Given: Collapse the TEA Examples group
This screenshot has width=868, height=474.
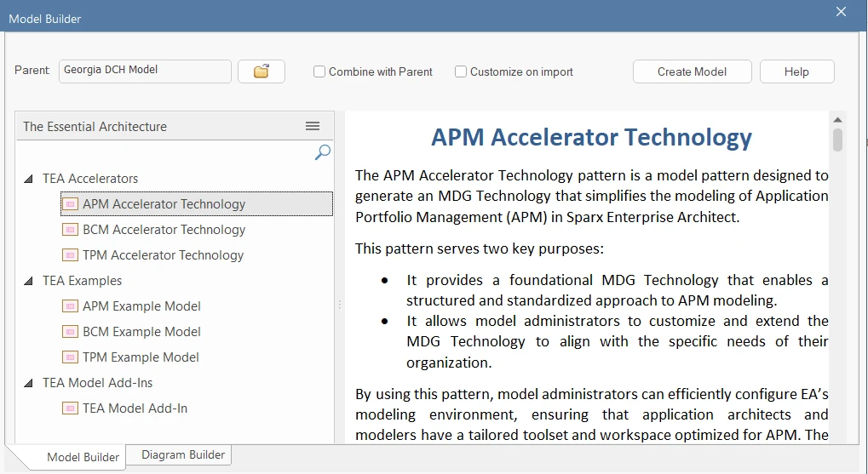Looking at the screenshot, I should click(29, 282).
